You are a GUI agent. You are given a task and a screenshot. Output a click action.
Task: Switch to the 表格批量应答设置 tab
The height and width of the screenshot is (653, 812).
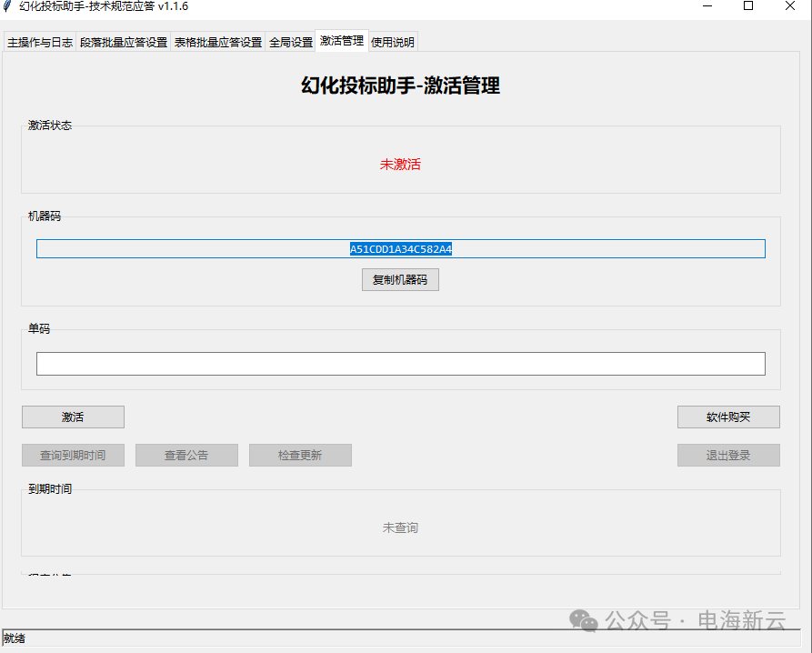[x=218, y=41]
